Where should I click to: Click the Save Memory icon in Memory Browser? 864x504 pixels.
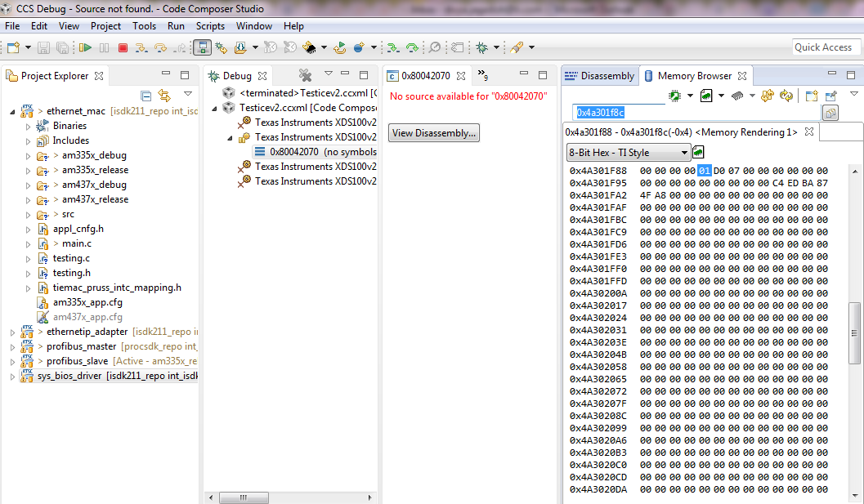(x=706, y=96)
